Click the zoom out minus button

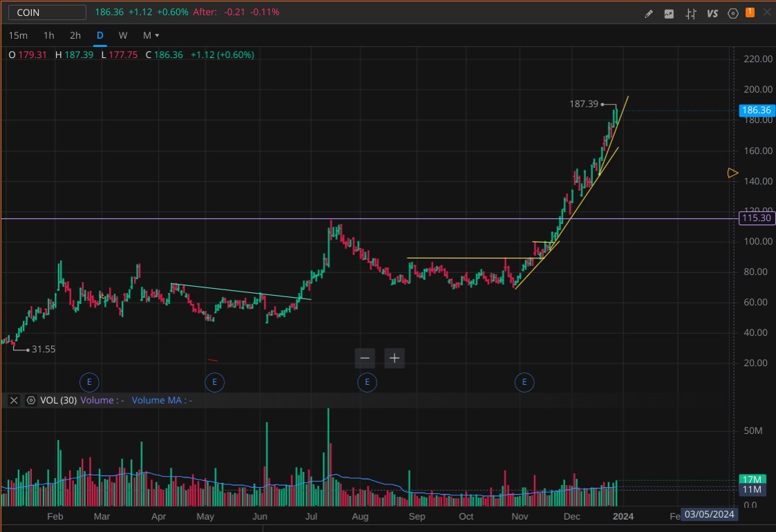[365, 358]
